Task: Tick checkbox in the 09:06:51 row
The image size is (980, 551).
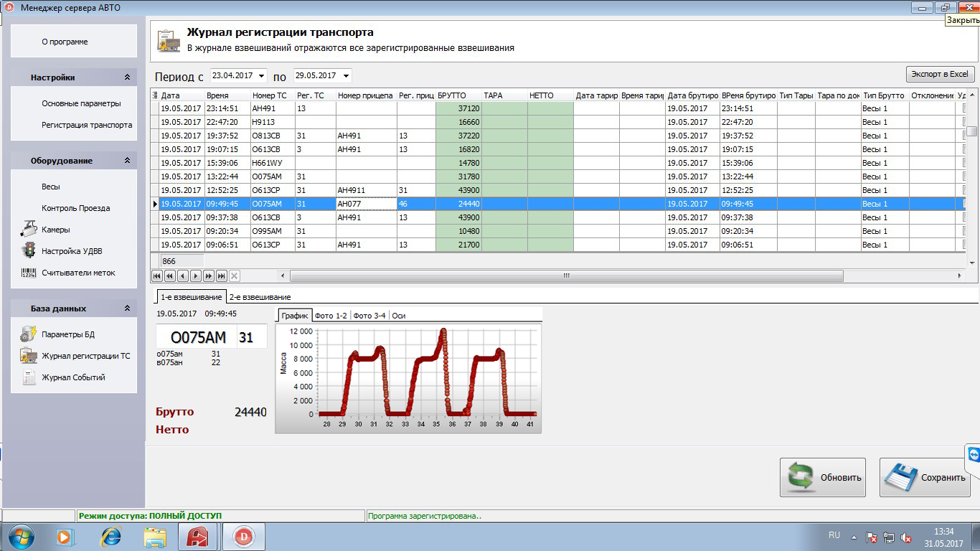Action: coord(964,245)
